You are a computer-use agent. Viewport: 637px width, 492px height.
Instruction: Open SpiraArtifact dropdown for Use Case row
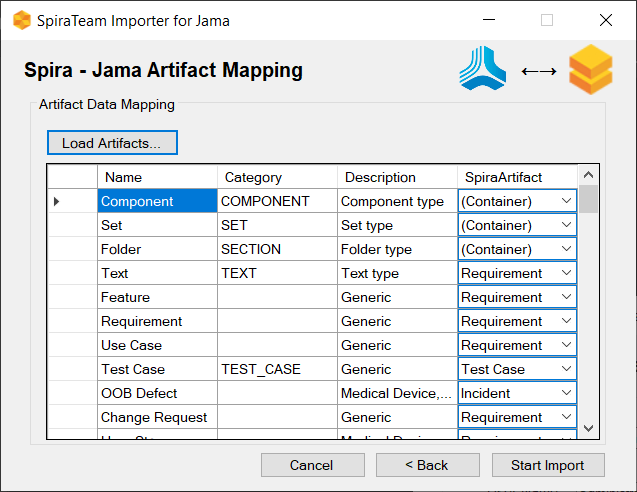566,345
